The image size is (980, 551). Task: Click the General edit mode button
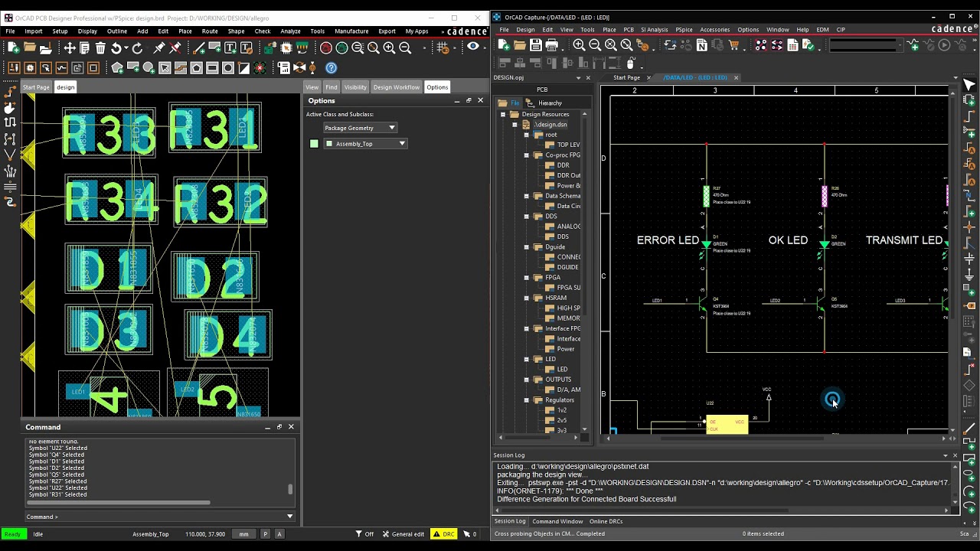402,534
